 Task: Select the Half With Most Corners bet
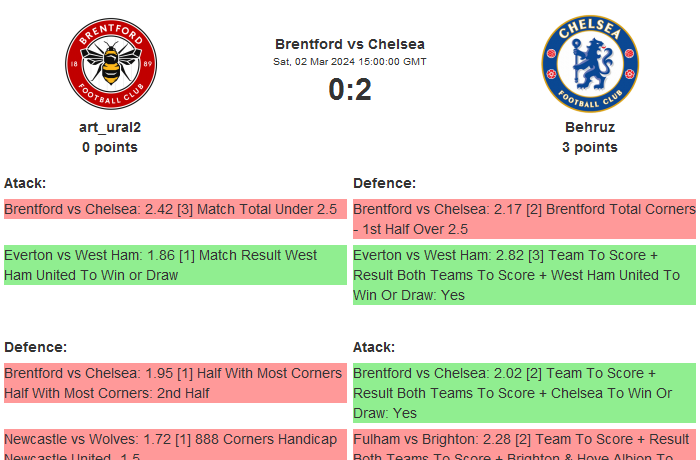click(175, 383)
